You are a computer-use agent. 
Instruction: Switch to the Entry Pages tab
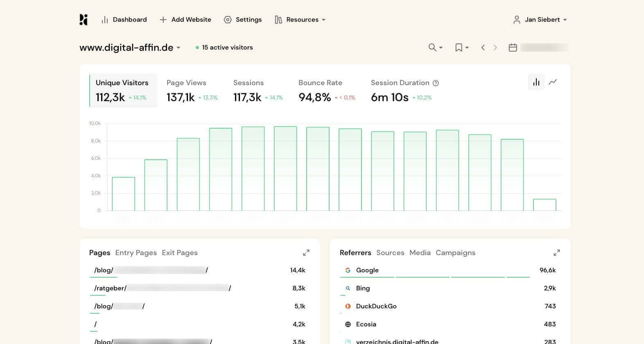pos(136,253)
